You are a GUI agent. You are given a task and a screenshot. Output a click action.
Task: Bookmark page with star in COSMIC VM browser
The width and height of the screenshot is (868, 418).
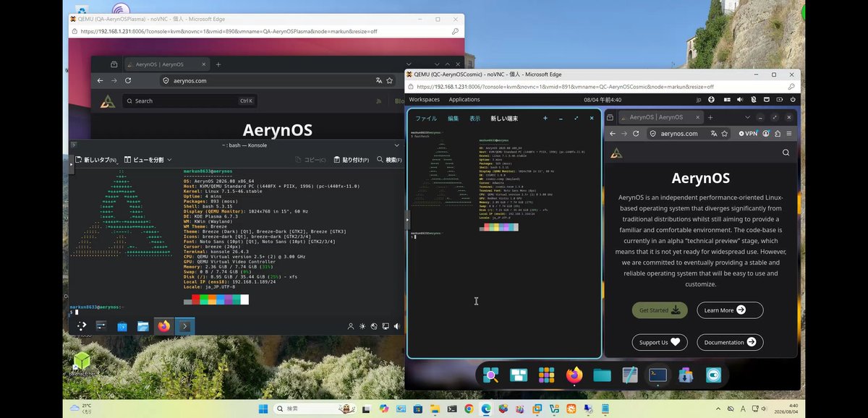pyautogui.click(x=726, y=133)
